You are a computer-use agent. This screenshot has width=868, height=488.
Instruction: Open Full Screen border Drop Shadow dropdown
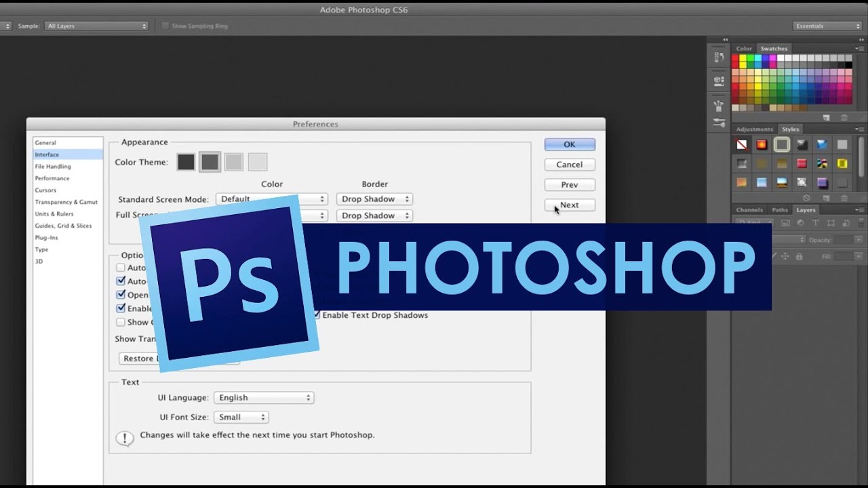coord(374,216)
